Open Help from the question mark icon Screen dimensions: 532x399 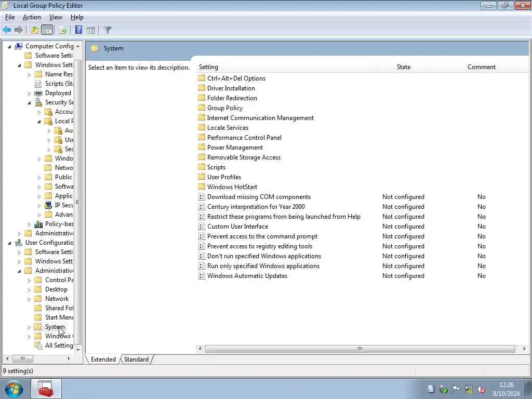78,30
